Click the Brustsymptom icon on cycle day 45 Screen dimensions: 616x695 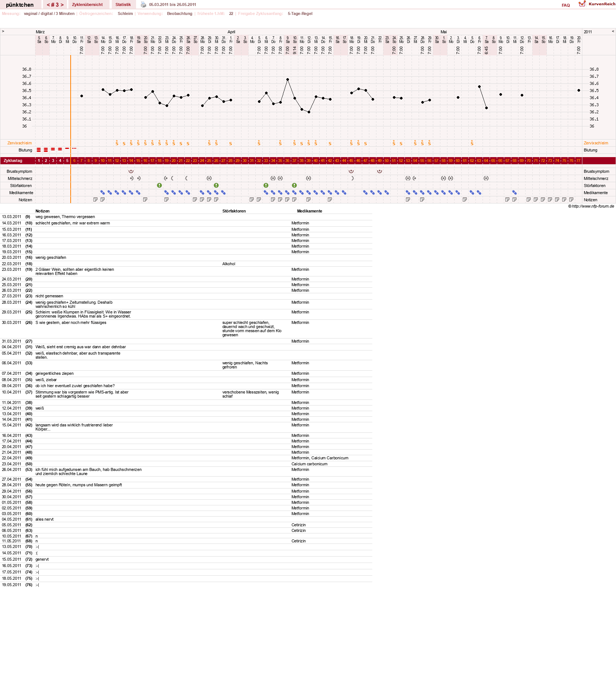pyautogui.click(x=351, y=171)
